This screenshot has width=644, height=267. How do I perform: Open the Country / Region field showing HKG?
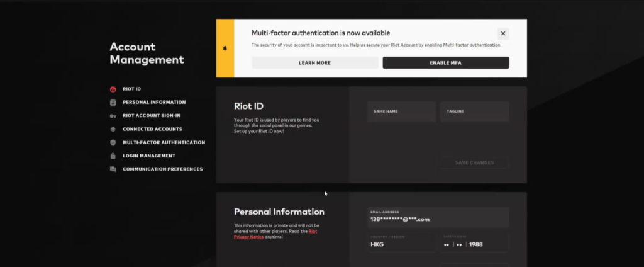(x=401, y=242)
